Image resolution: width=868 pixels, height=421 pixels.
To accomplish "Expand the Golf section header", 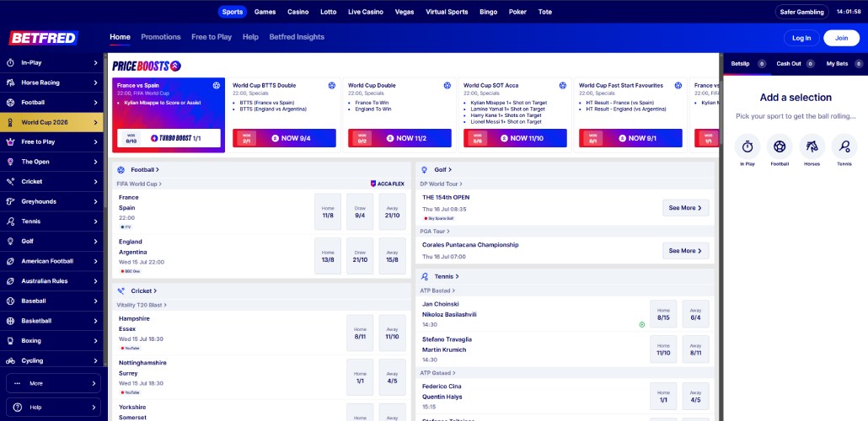I will [x=443, y=170].
